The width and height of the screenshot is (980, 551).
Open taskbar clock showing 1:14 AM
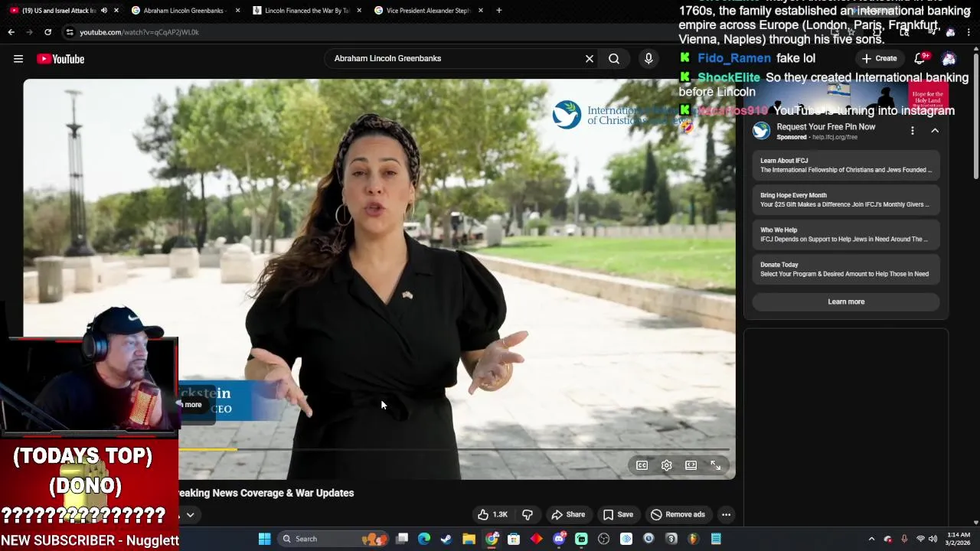(x=958, y=539)
